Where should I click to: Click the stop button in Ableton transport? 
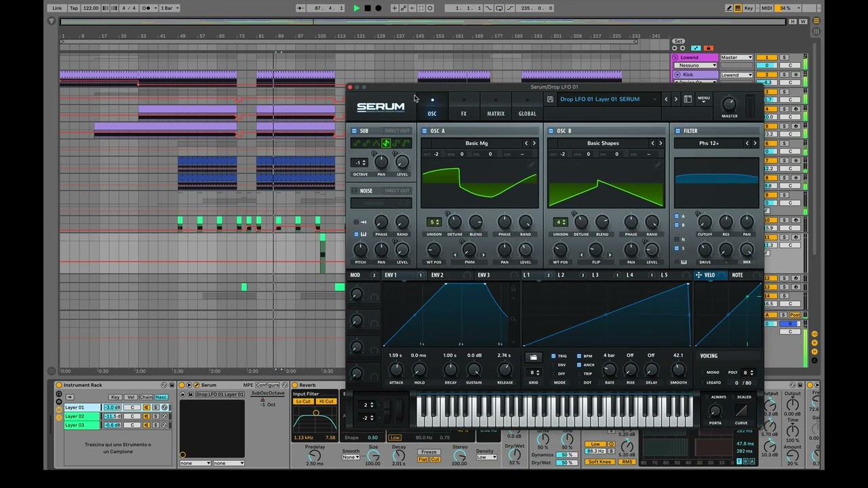pyautogui.click(x=368, y=8)
